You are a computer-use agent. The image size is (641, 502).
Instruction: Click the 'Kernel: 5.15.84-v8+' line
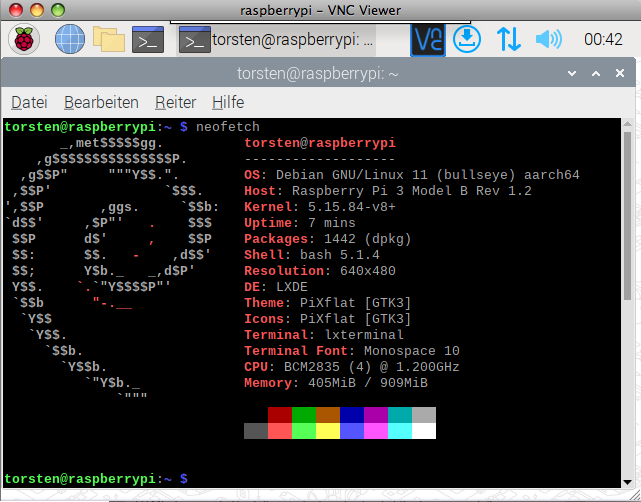click(x=320, y=207)
